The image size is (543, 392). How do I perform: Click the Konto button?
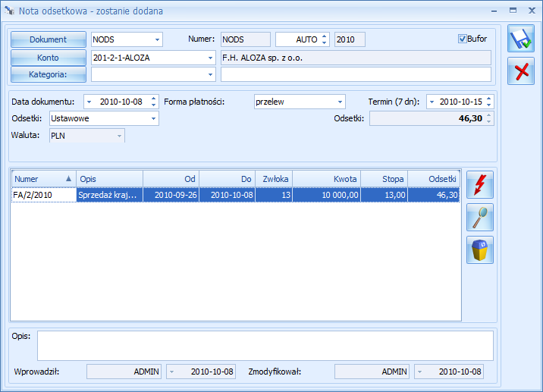(x=48, y=58)
